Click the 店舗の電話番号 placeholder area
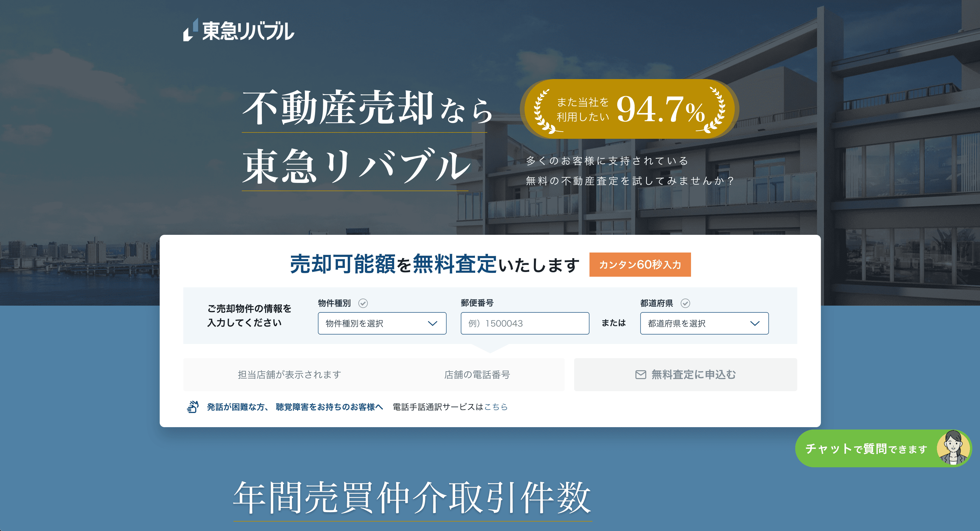The width and height of the screenshot is (980, 531). [x=477, y=375]
